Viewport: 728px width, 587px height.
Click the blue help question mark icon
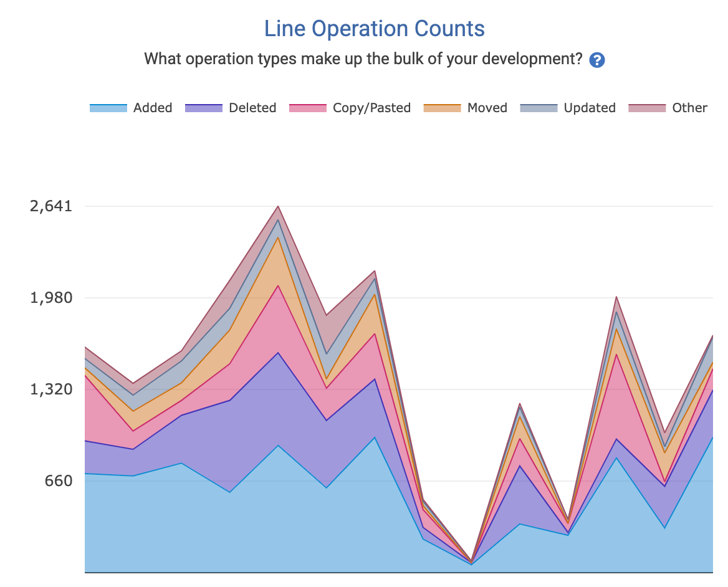[596, 60]
